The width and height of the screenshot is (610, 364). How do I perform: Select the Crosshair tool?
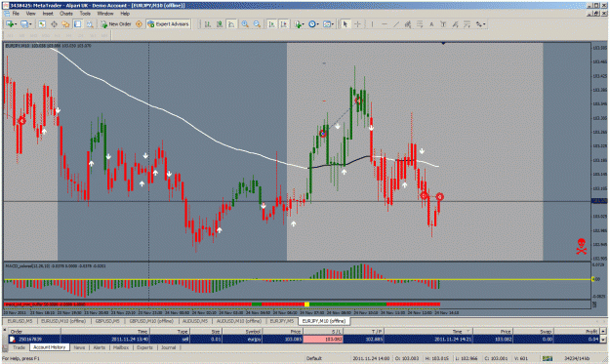(357, 24)
